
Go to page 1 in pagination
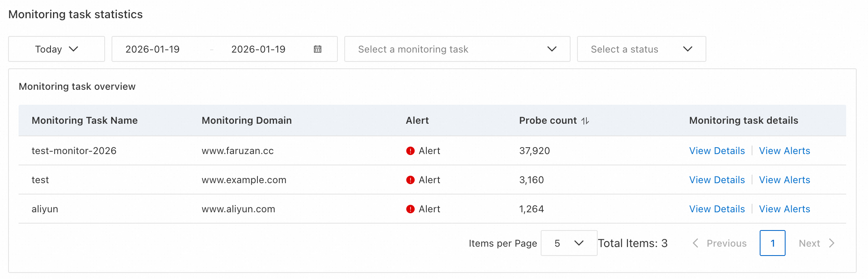[x=772, y=243]
